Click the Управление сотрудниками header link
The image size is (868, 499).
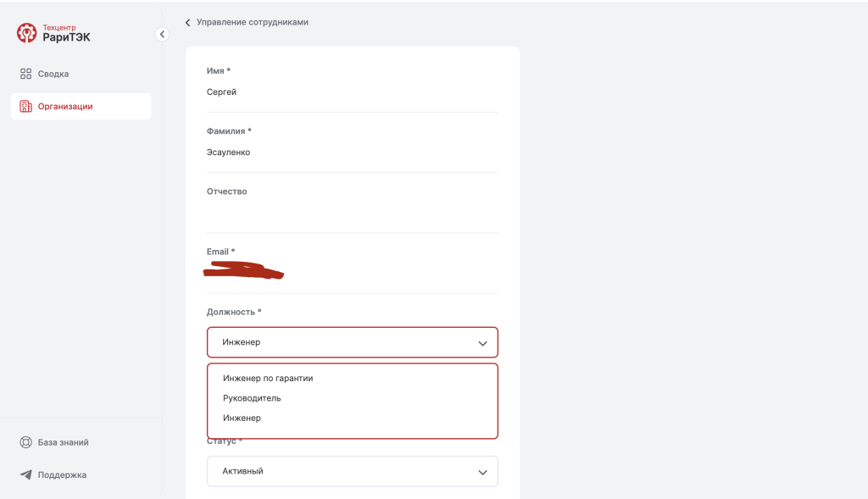252,22
